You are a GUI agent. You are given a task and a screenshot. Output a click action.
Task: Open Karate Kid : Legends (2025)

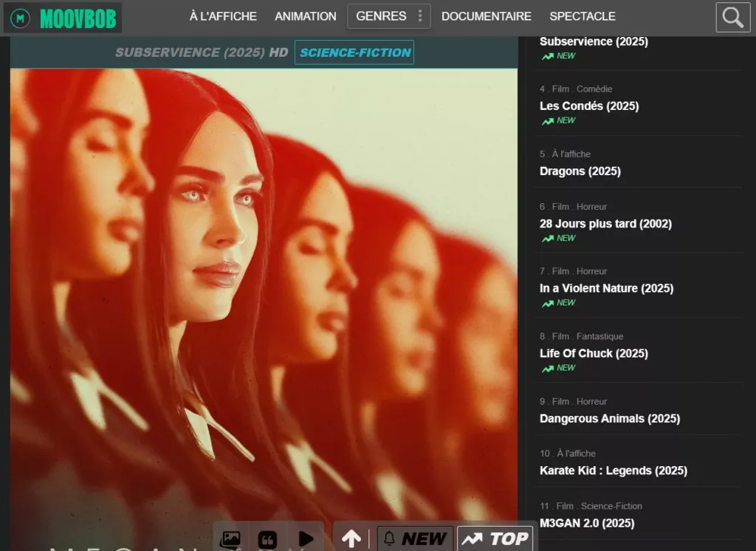(x=613, y=470)
